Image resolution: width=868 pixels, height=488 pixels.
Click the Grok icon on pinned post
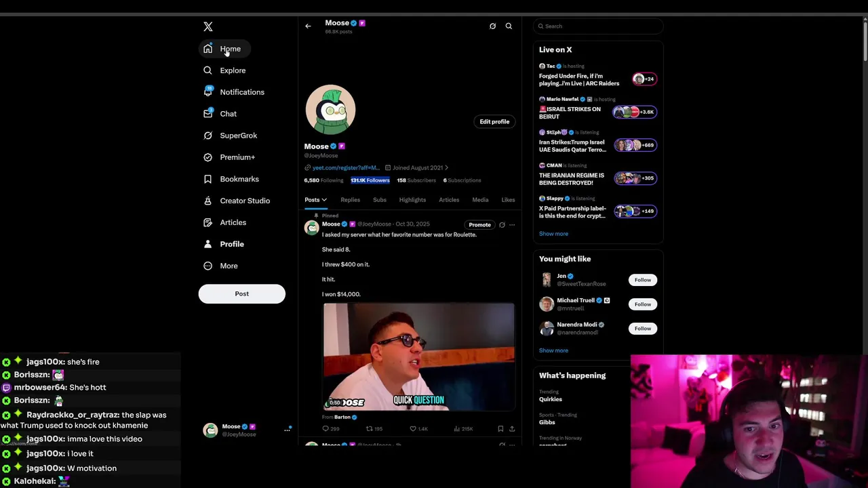(x=502, y=225)
